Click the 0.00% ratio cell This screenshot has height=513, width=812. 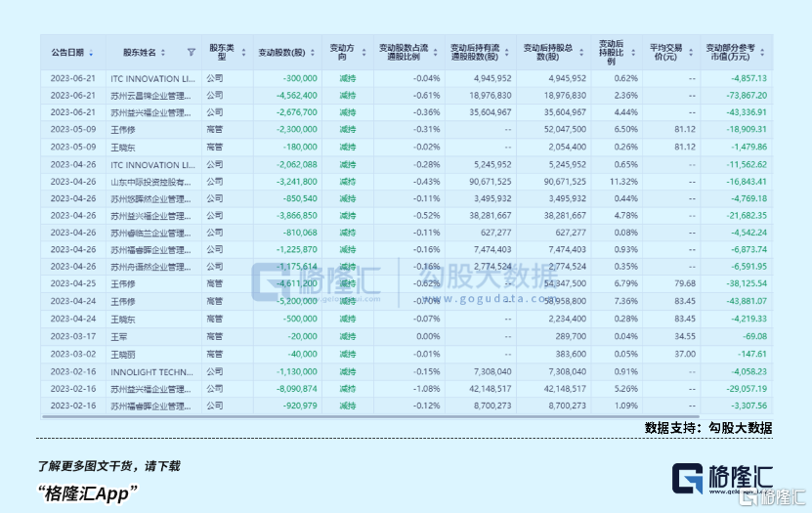pyautogui.click(x=428, y=336)
